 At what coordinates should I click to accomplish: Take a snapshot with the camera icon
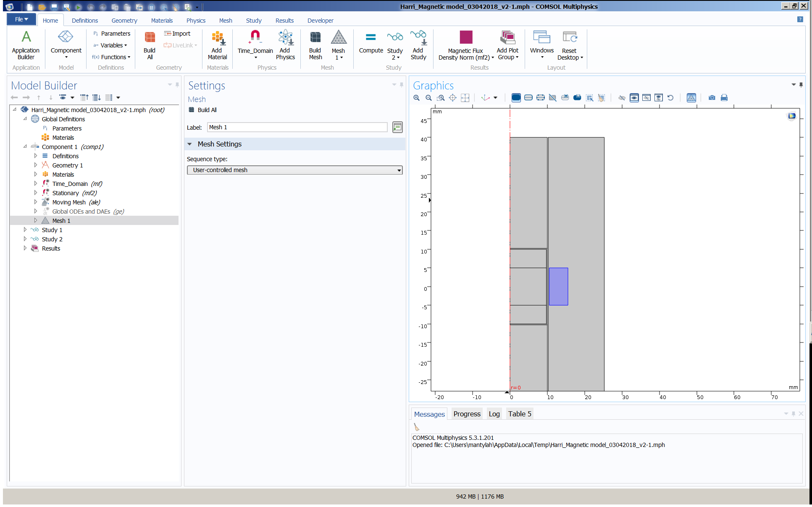[x=712, y=98]
